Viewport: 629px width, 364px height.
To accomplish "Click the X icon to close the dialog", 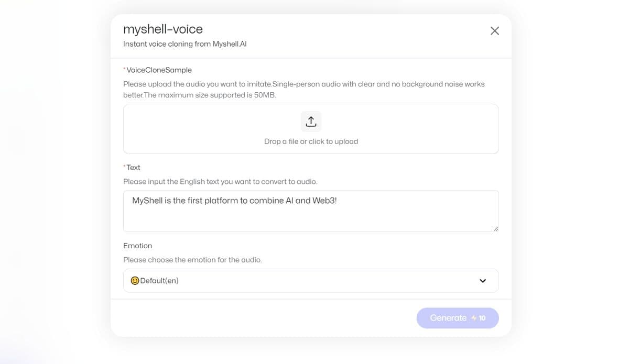I will point(494,30).
